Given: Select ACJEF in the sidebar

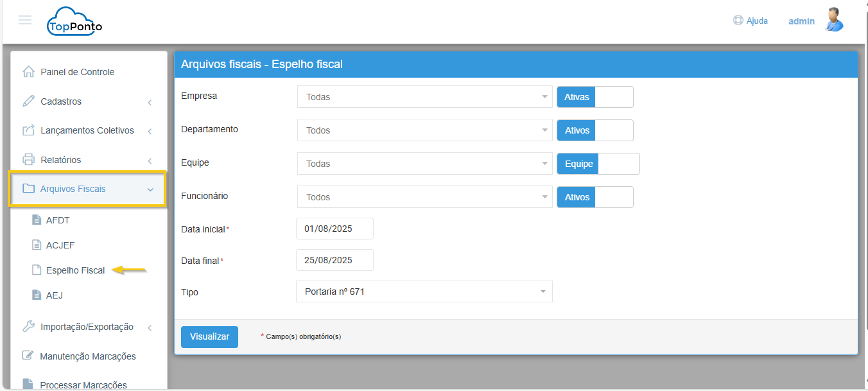Looking at the screenshot, I should pyautogui.click(x=60, y=245).
